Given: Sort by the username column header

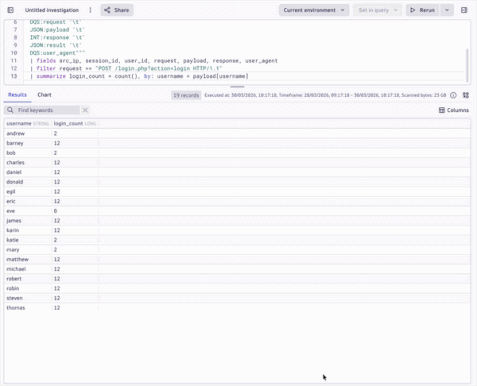Looking at the screenshot, I should pyautogui.click(x=27, y=124).
